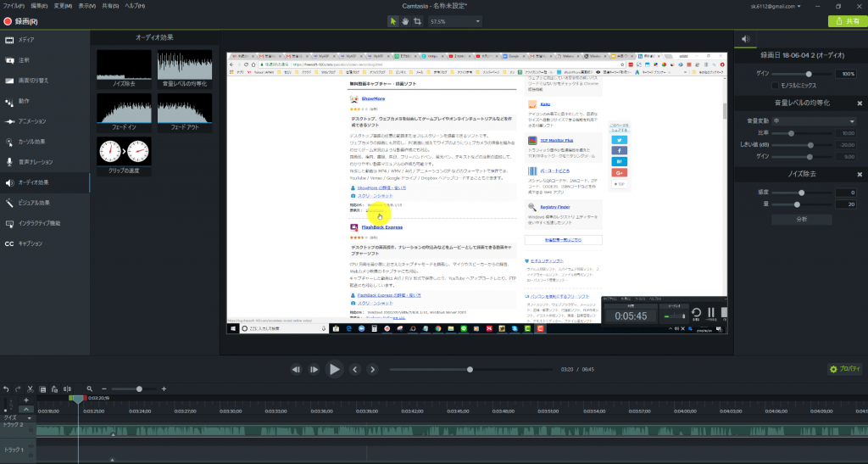Click the 10.00 ratio value field
The image size is (868, 464).
846,133
